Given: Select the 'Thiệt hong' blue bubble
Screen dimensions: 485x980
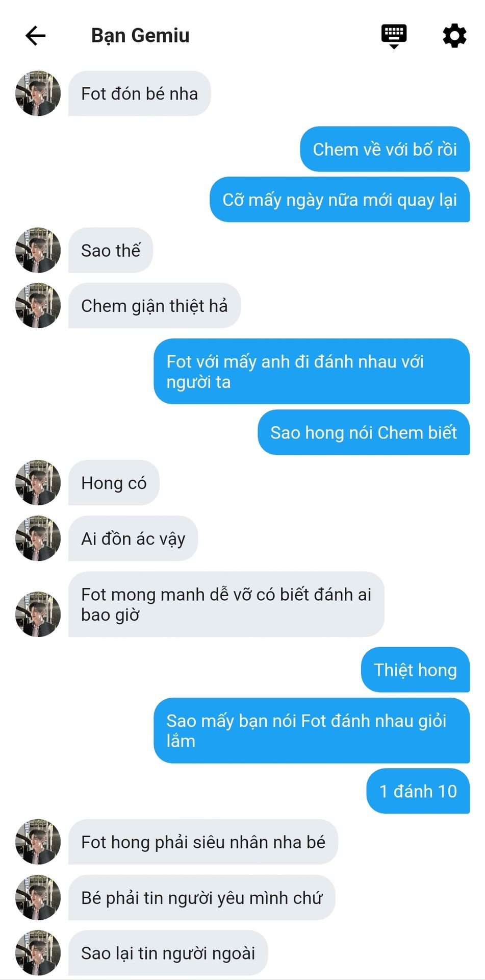Looking at the screenshot, I should click(x=416, y=670).
